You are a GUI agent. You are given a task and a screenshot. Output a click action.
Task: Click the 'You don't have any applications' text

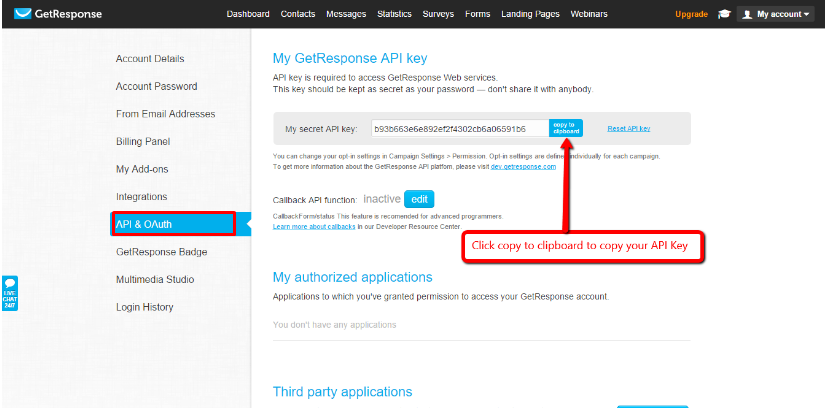pos(334,325)
